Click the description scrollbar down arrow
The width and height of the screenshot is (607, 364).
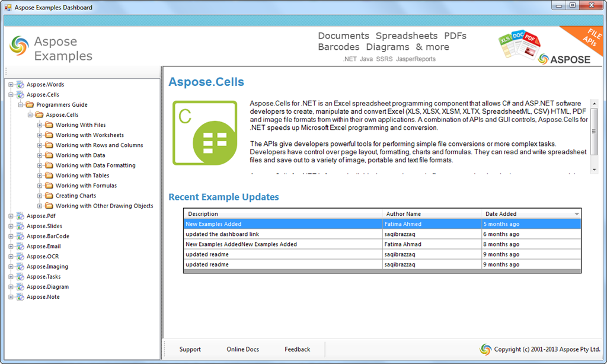(x=594, y=170)
